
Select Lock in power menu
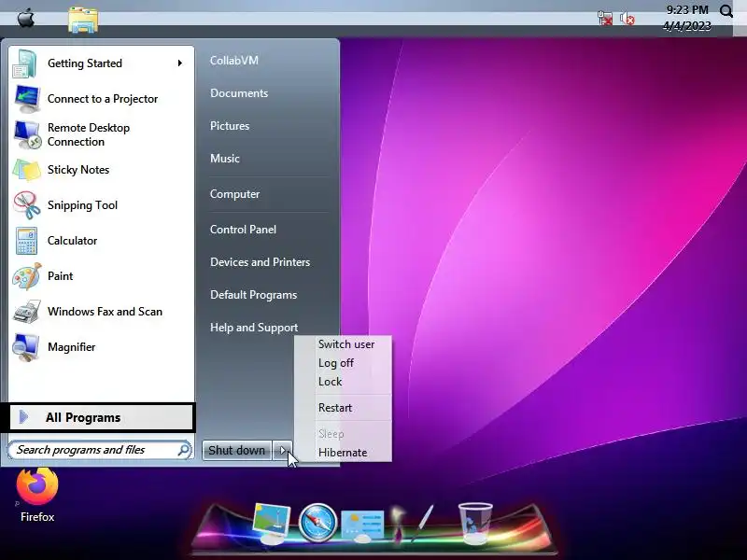pyautogui.click(x=331, y=382)
